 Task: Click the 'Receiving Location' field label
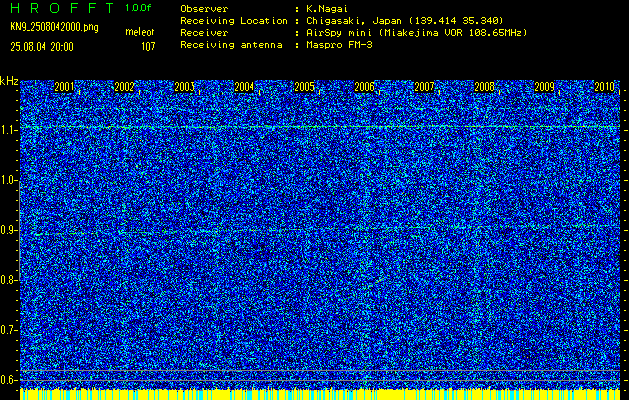(x=234, y=21)
